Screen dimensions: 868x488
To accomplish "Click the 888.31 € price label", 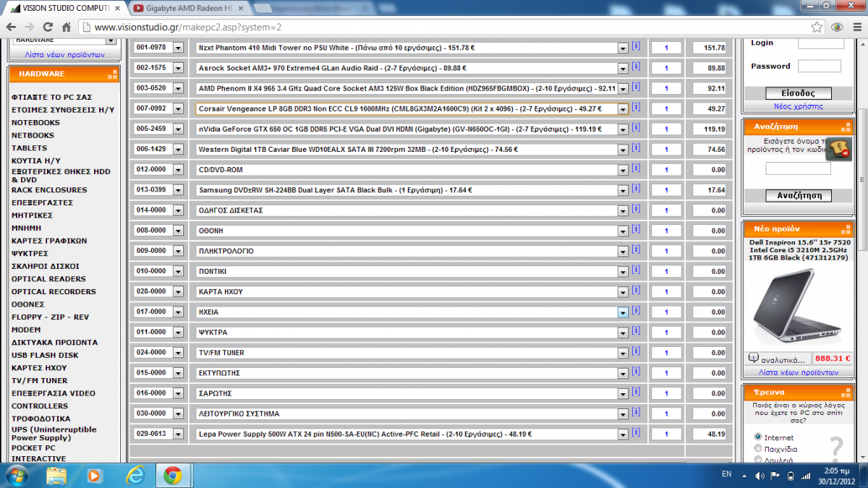I will point(832,358).
